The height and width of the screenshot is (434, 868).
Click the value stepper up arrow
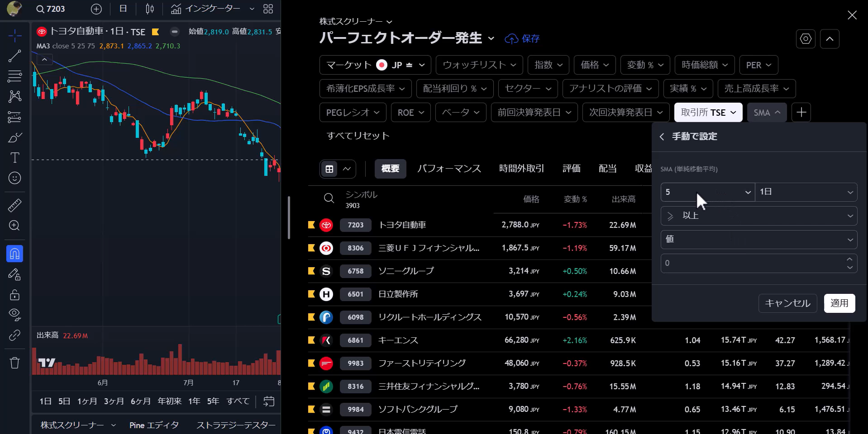click(x=849, y=259)
